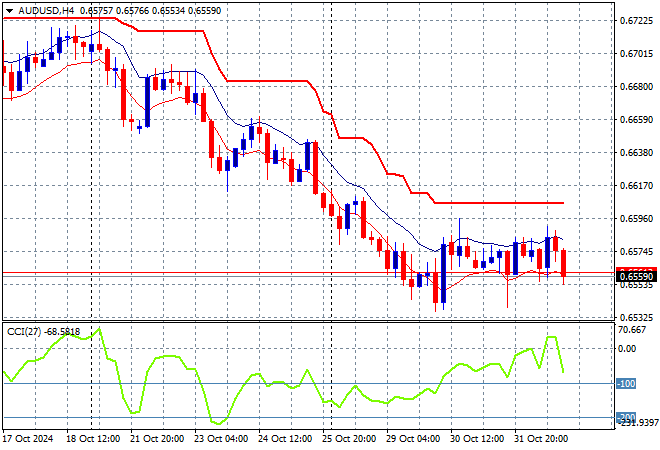Viewport: 660px width, 450px height.
Task: Click the 0.66170 price axis label
Action: [x=635, y=185]
